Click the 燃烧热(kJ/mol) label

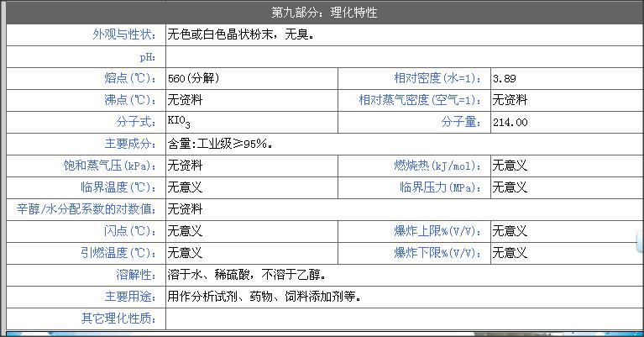pos(438,166)
